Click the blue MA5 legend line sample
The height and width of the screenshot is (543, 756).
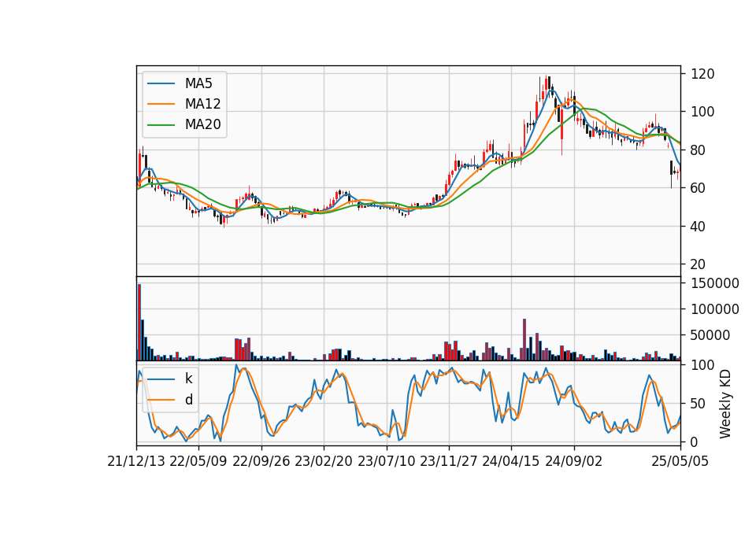[161, 84]
